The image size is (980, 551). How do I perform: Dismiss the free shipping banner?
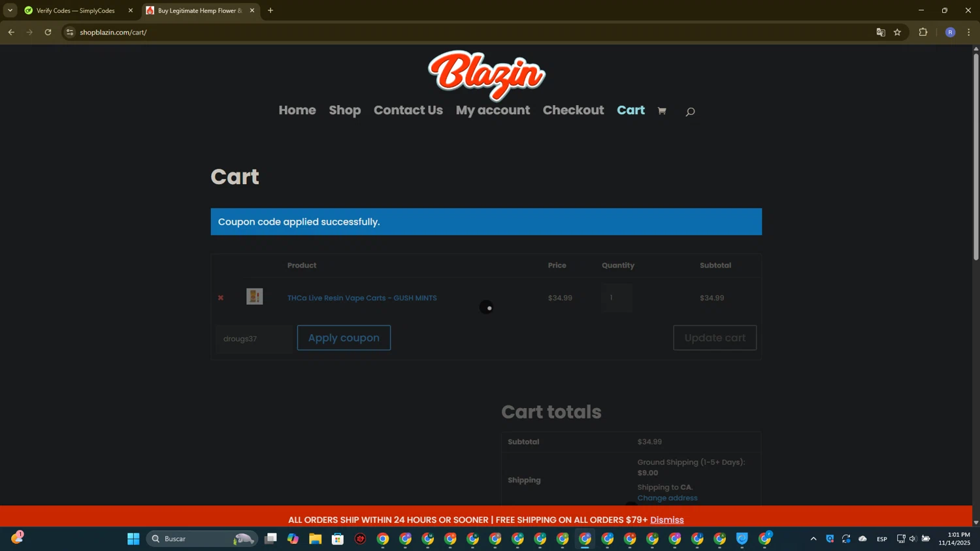pyautogui.click(x=667, y=520)
